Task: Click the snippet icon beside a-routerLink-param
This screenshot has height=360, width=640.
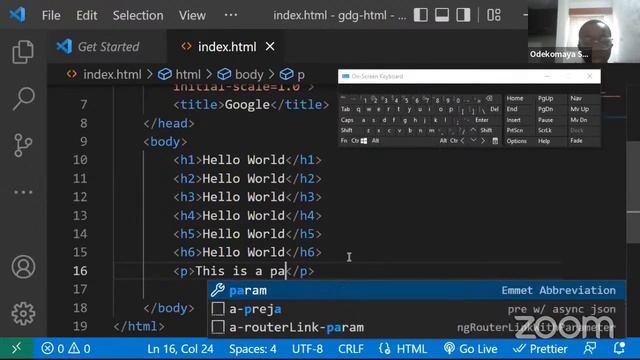Action: pyautogui.click(x=218, y=327)
